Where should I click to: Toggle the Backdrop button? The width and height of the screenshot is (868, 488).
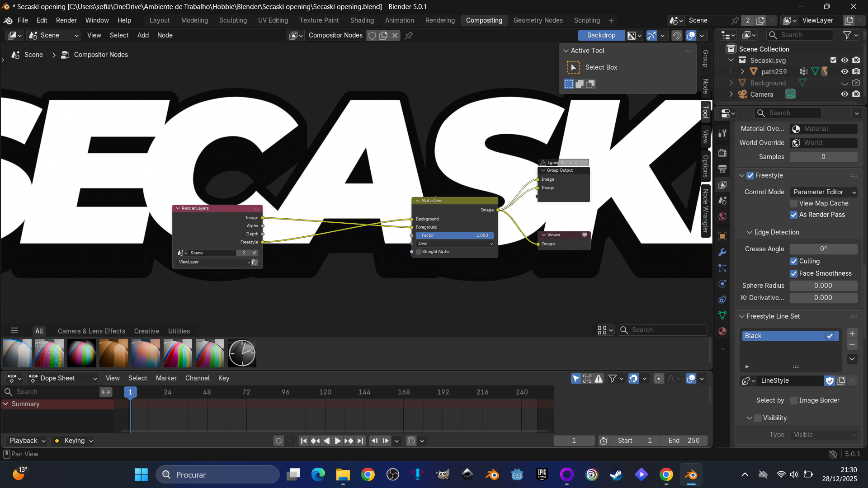click(x=601, y=35)
